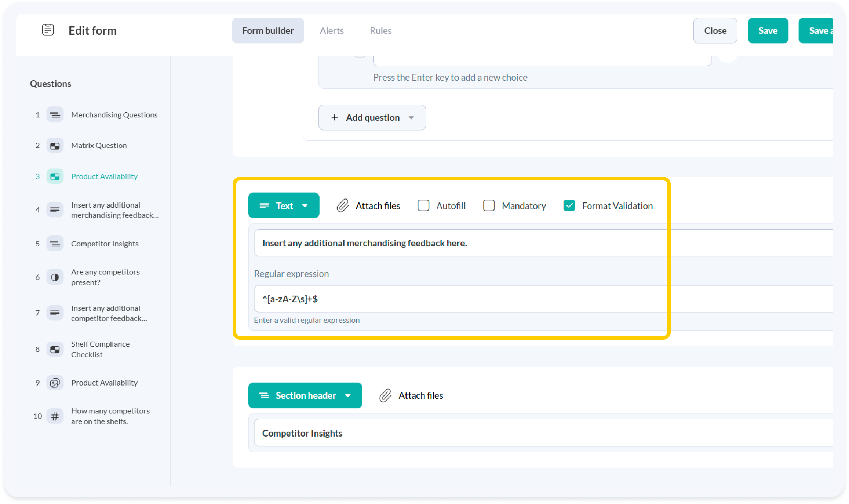Image resolution: width=849 pixels, height=504 pixels.
Task: Click the Edit form document icon
Action: (48, 30)
